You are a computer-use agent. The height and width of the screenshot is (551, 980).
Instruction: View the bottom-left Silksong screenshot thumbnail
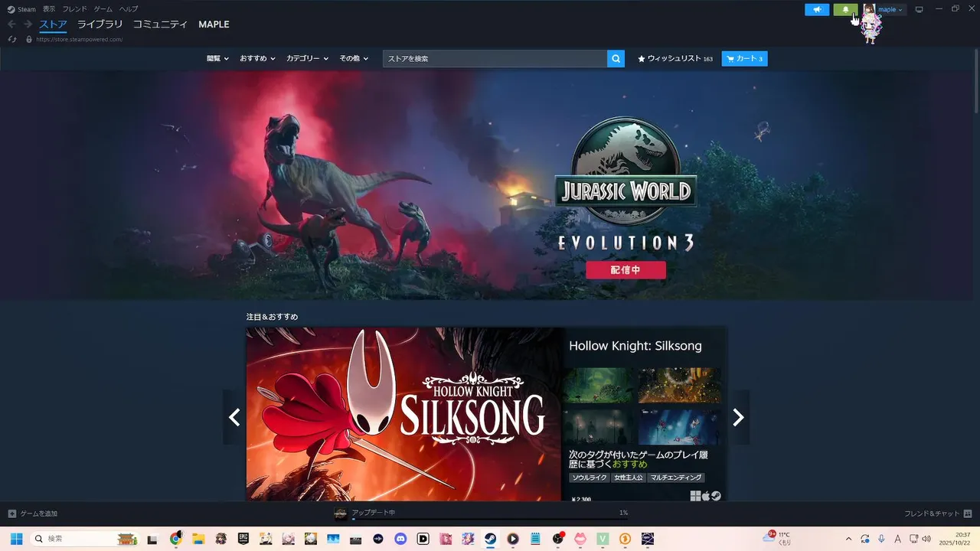coord(598,426)
